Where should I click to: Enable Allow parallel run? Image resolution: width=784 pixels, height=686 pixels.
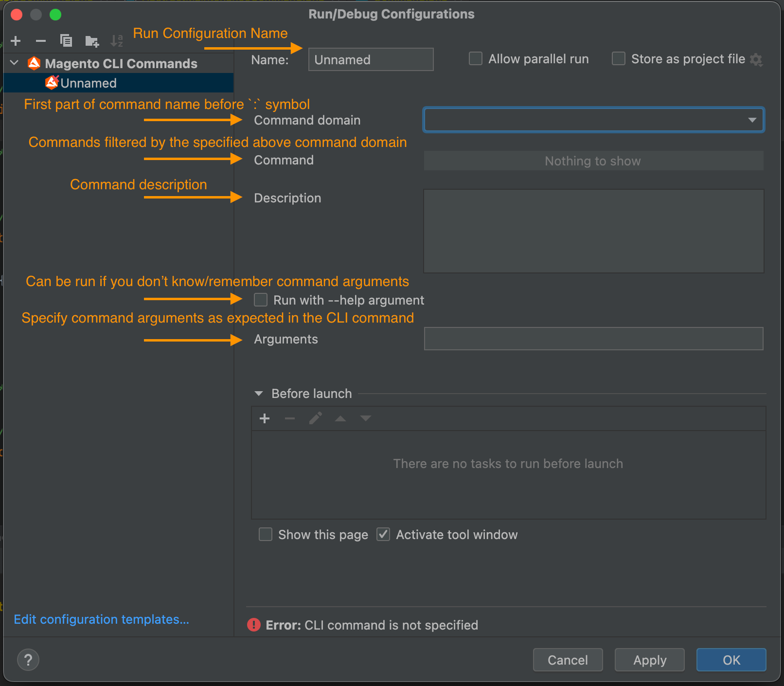click(x=475, y=59)
